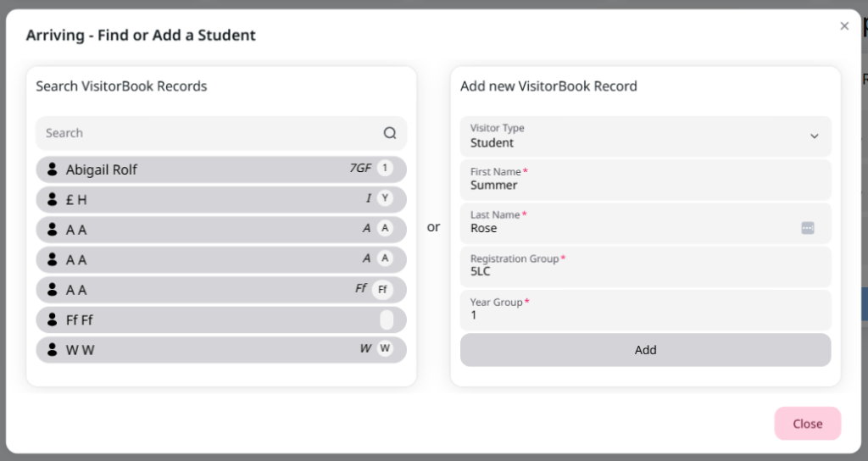
Task: Click the person icon next to Ff Ff
Action: click(52, 319)
